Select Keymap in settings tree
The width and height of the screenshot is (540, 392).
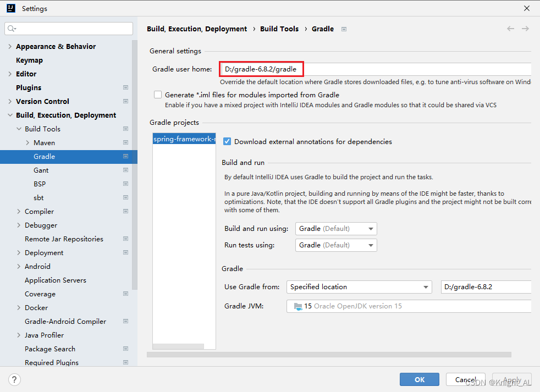tap(29, 60)
